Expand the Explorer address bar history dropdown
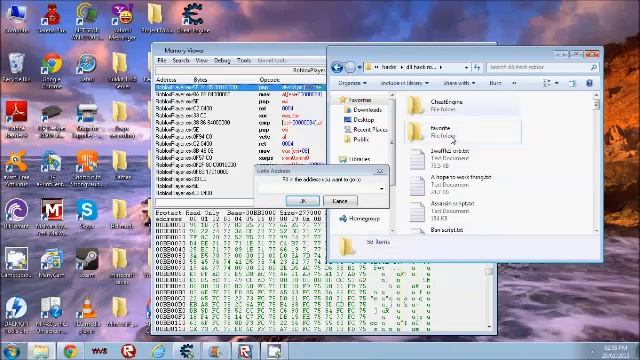This screenshot has height=360, width=640. click(466, 67)
